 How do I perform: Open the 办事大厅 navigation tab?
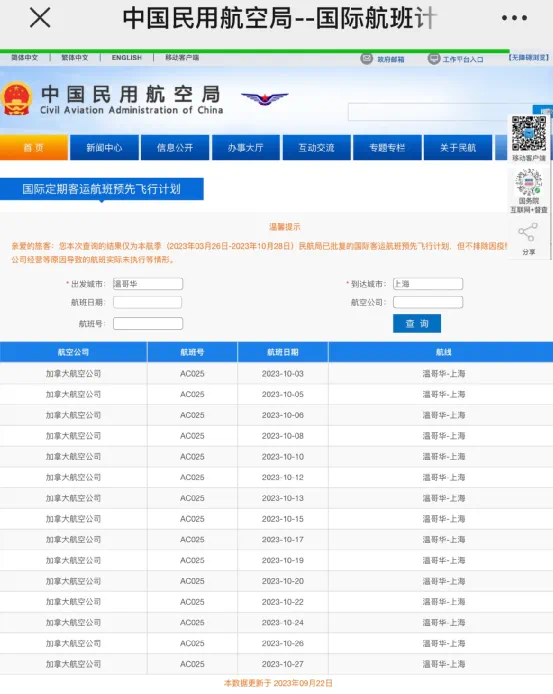point(246,147)
